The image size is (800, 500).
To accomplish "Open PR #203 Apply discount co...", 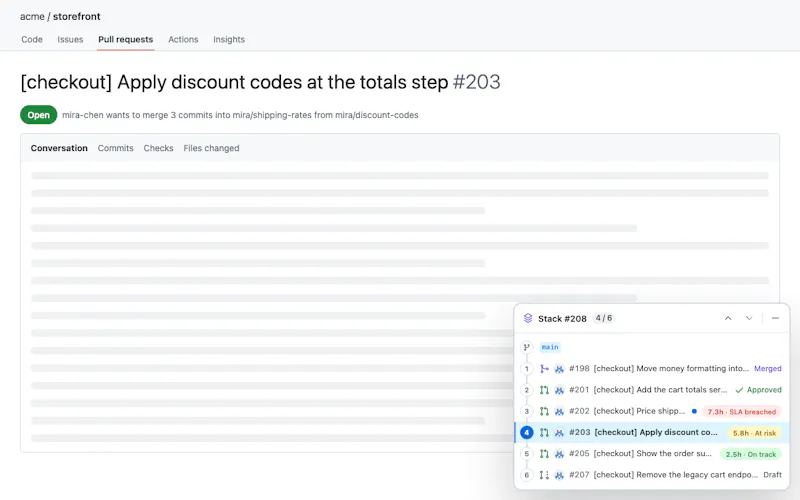I will click(x=643, y=433).
